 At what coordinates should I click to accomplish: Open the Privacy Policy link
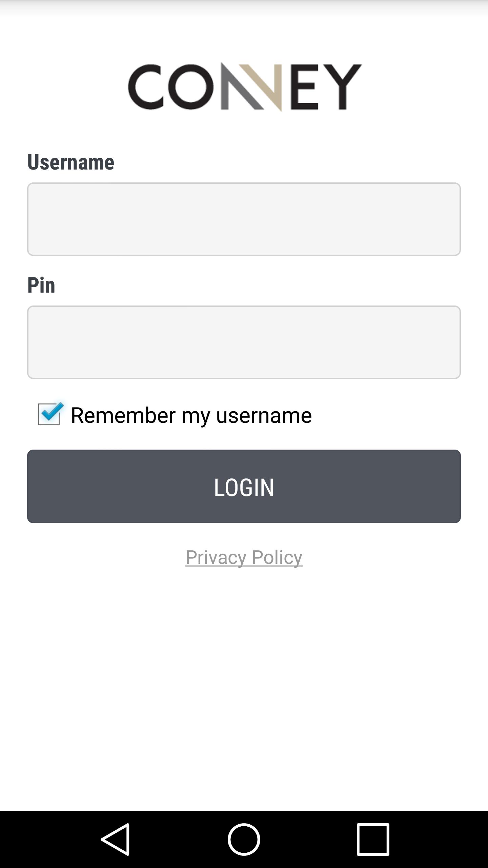tap(244, 557)
